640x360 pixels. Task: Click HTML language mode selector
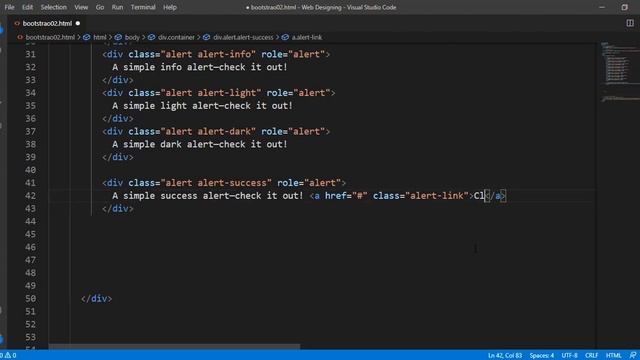pos(613,356)
